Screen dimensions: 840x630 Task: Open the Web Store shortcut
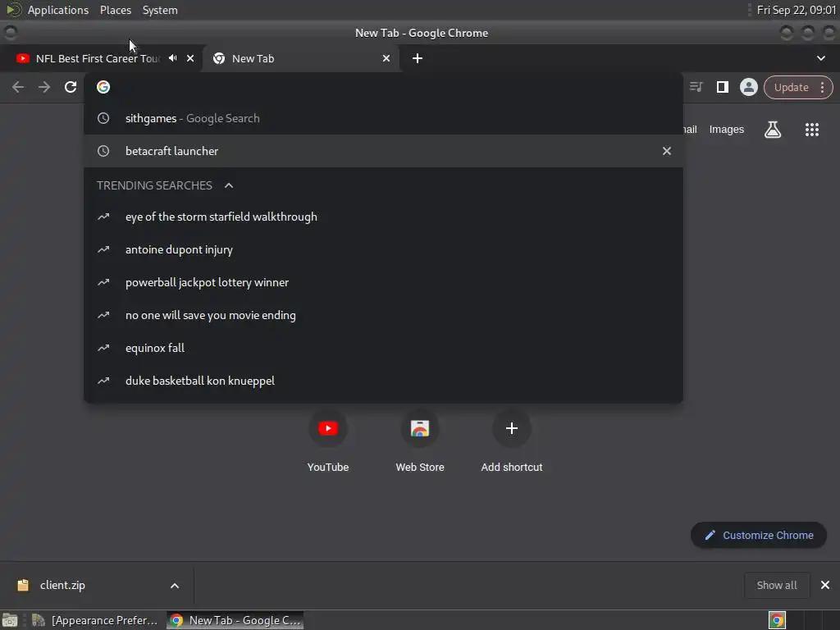pyautogui.click(x=419, y=441)
